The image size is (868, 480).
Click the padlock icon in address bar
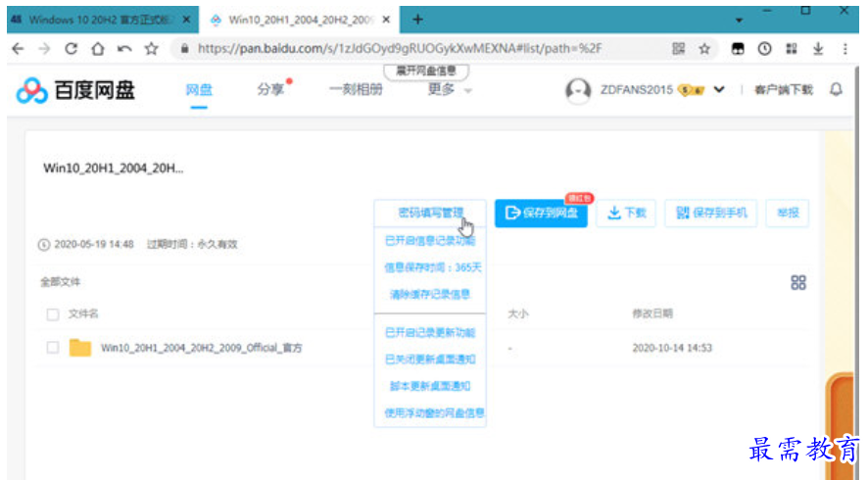click(x=184, y=49)
